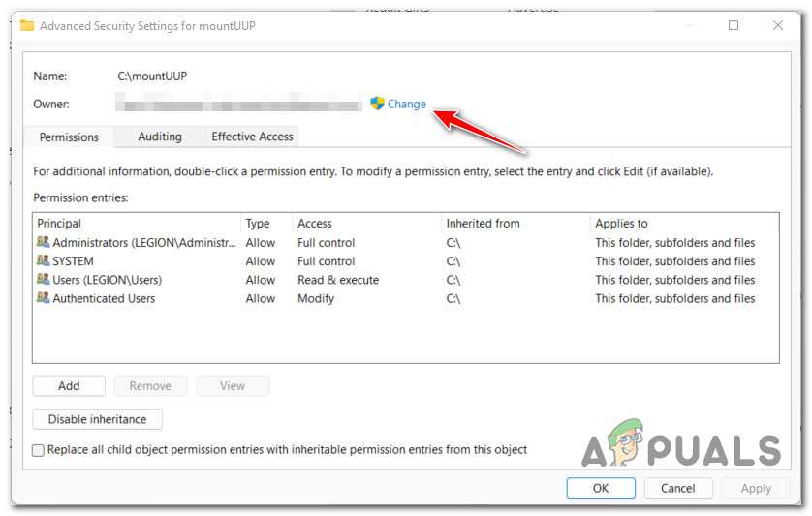This screenshot has height=516, width=812.
Task: Confirm with the OK button
Action: [601, 489]
